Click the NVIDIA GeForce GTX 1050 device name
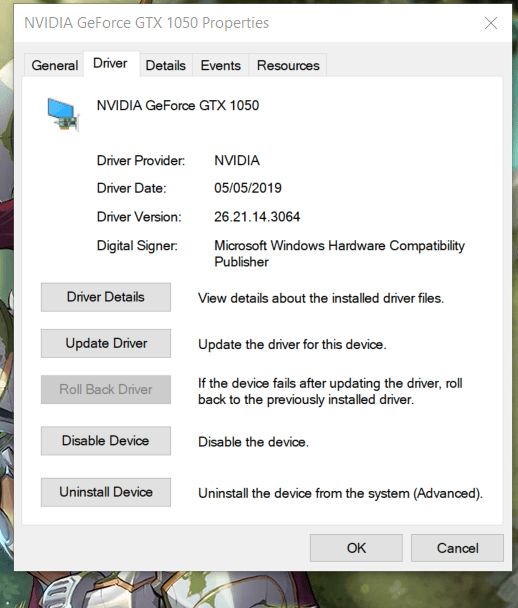 tap(178, 105)
